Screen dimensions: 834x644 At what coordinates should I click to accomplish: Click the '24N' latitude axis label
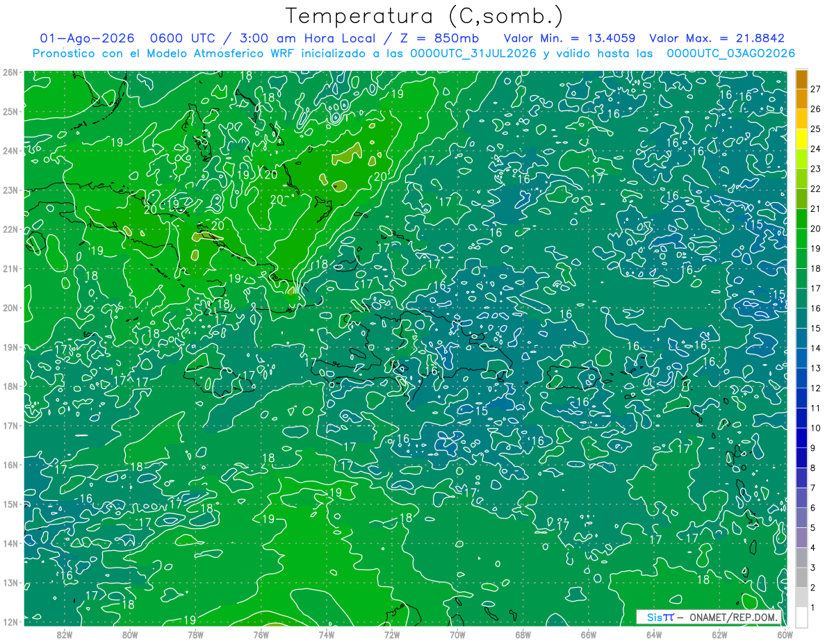click(x=10, y=151)
